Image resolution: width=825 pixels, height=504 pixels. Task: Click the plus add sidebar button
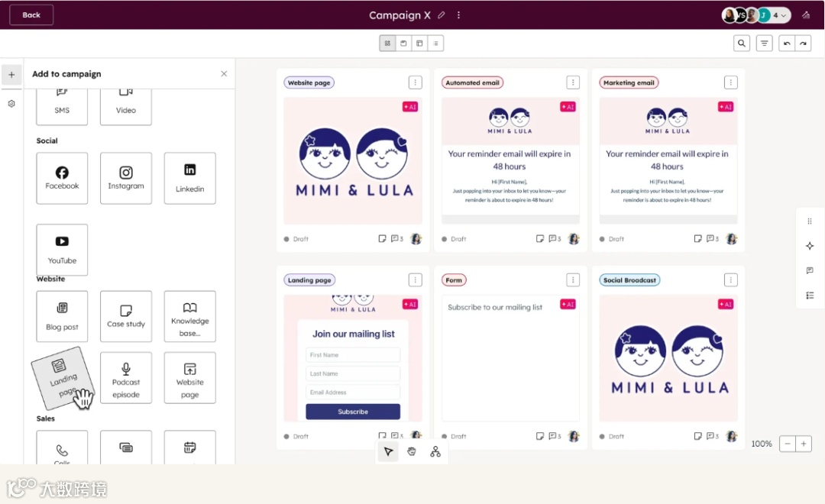click(x=11, y=75)
